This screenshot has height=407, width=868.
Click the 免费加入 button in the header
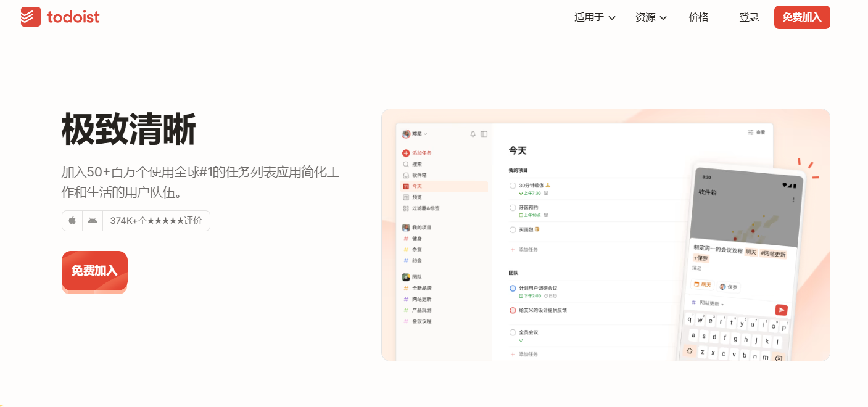[802, 17]
